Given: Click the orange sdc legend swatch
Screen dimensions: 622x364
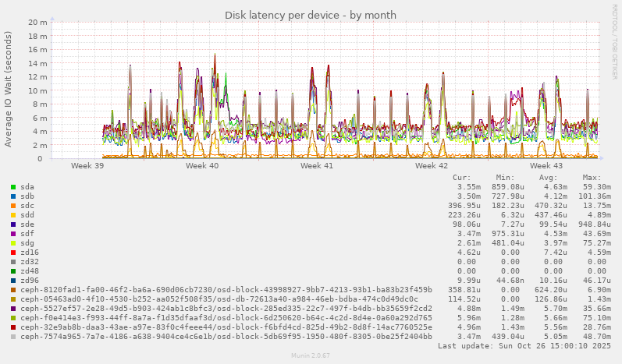Looking at the screenshot, I should (x=13, y=206).
